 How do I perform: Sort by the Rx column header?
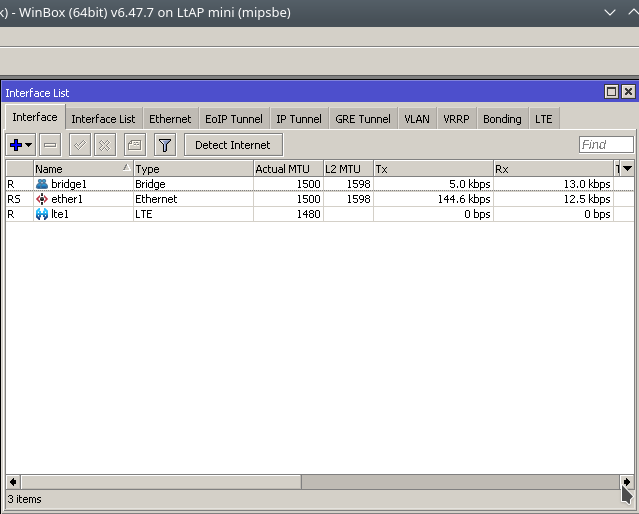pyautogui.click(x=553, y=169)
